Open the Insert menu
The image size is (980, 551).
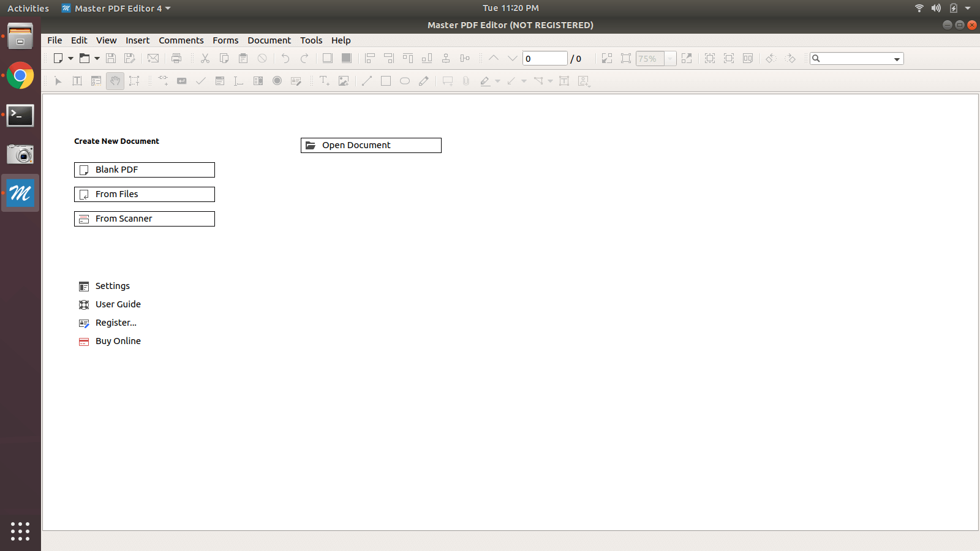tap(137, 40)
